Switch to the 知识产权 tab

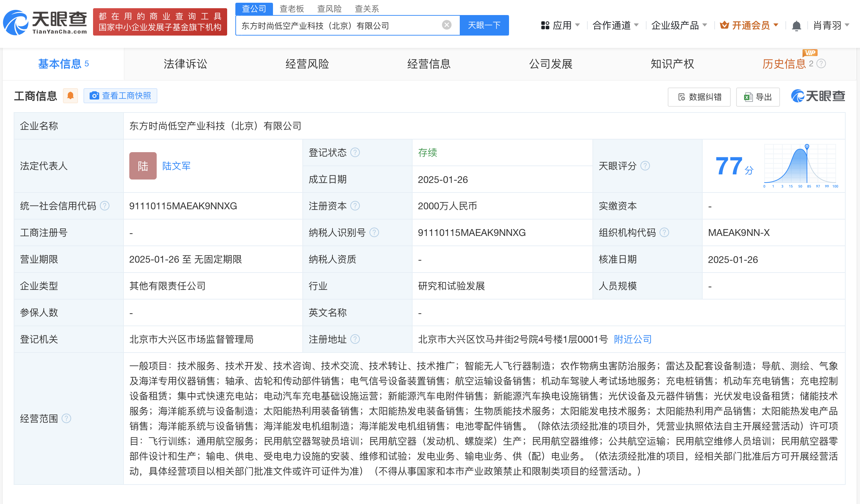pyautogui.click(x=672, y=64)
